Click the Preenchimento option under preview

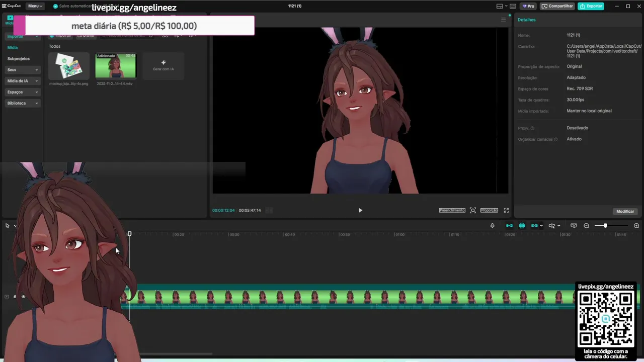[x=452, y=210]
